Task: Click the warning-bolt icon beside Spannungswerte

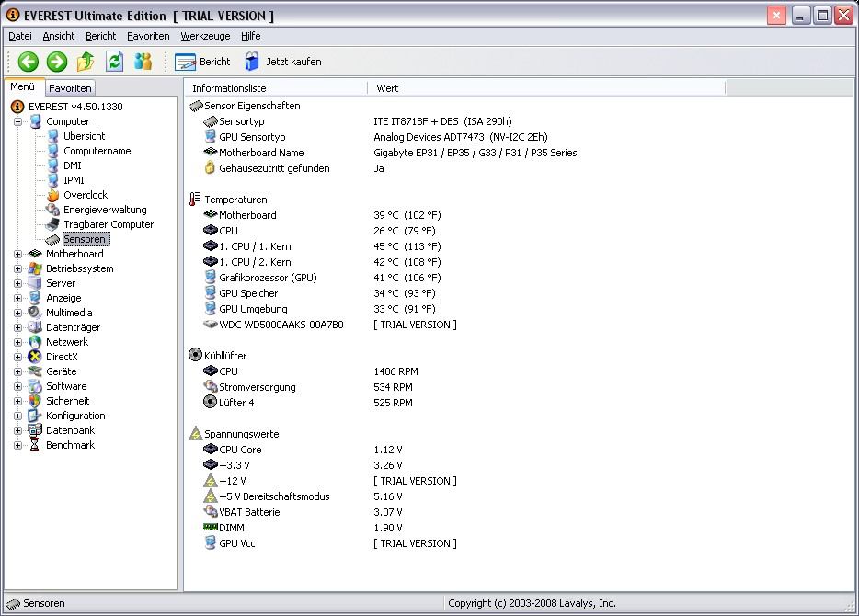Action: pyautogui.click(x=196, y=434)
